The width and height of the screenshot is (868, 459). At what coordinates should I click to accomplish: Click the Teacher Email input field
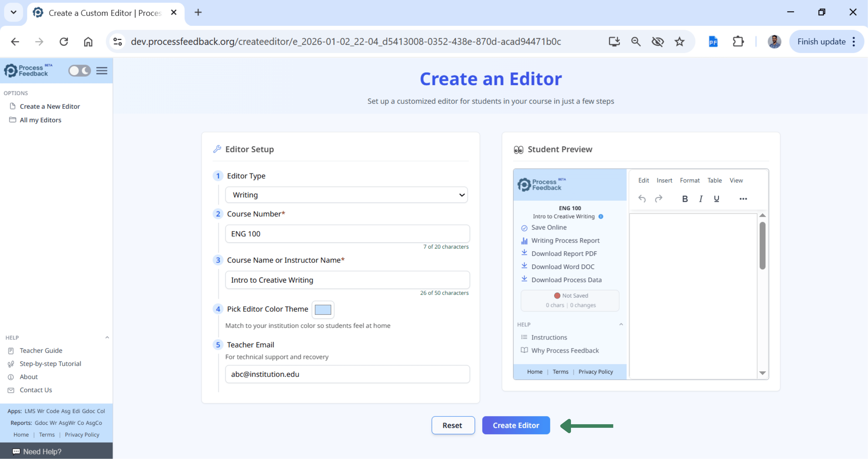click(x=347, y=374)
